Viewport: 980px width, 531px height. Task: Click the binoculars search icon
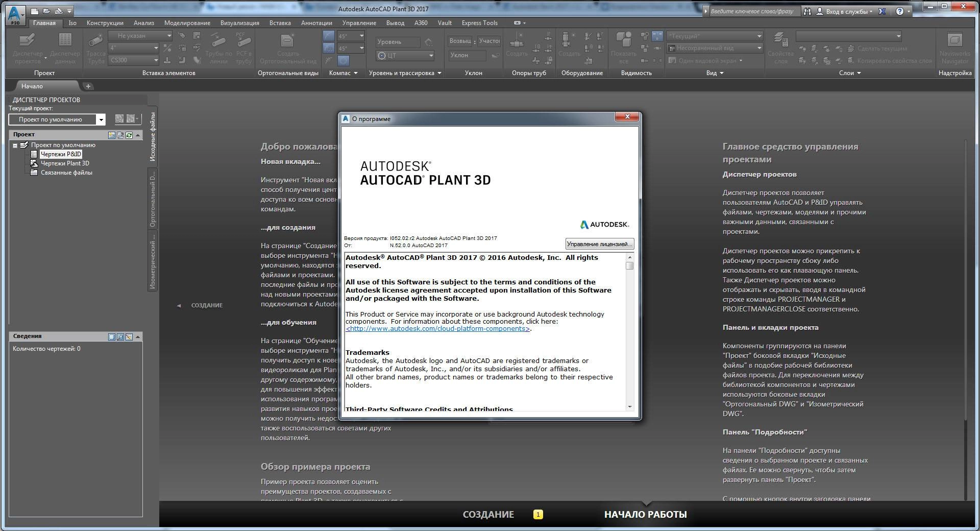(x=807, y=11)
